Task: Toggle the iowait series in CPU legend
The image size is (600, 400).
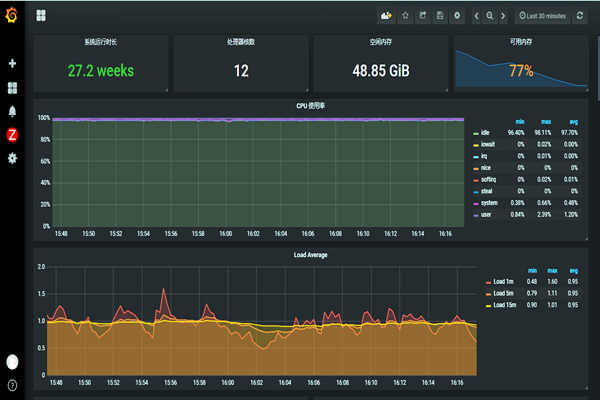Action: 486,144
